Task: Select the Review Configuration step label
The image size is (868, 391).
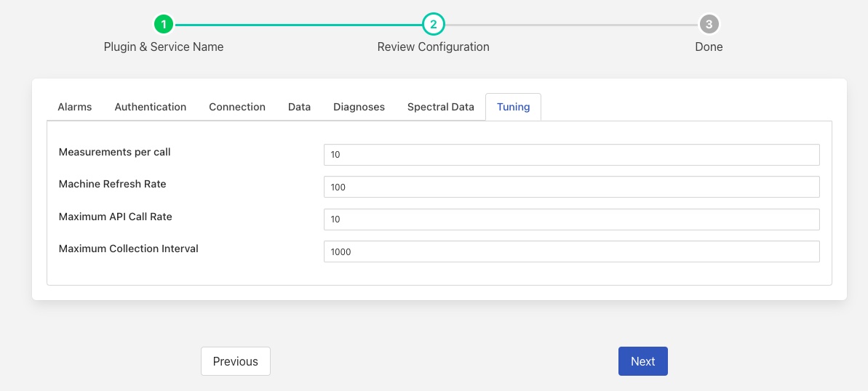Action: (x=433, y=47)
